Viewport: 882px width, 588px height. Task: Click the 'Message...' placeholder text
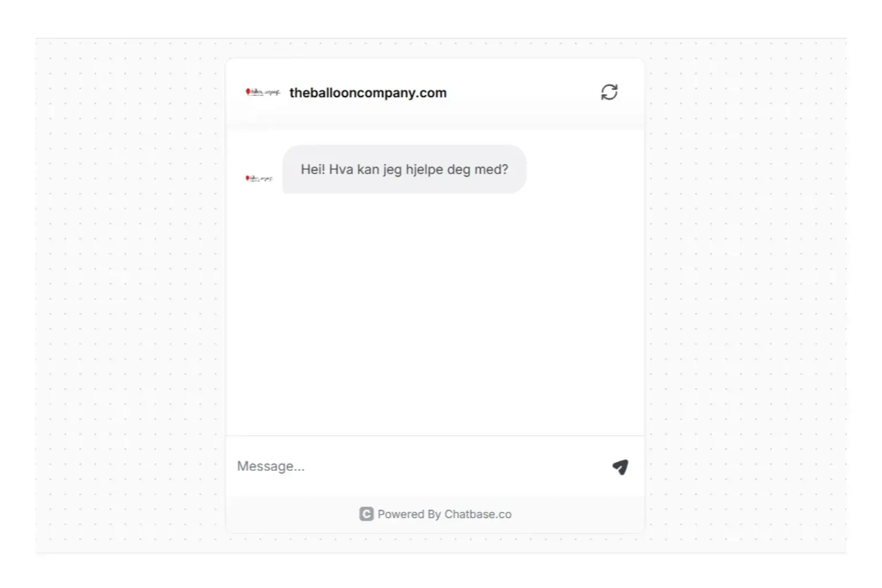271,466
